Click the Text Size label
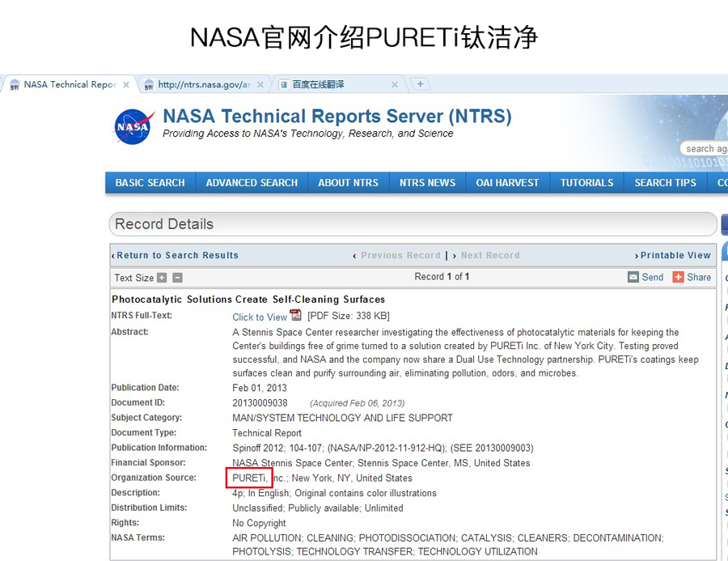This screenshot has width=728, height=561. pos(133,278)
